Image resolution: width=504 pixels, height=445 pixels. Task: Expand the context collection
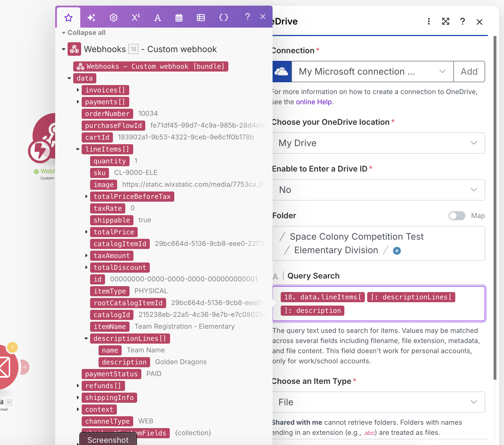[78, 410]
